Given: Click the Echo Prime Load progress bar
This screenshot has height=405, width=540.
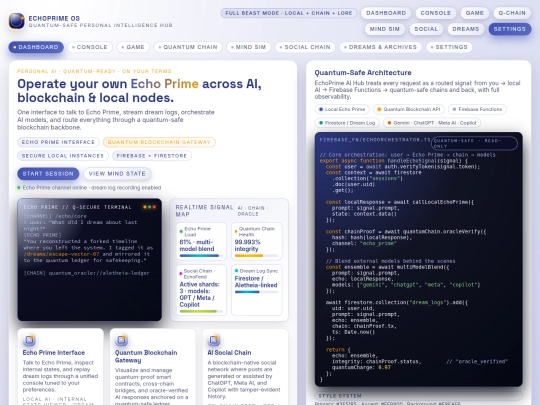Looking at the screenshot, I should tap(201, 256).
